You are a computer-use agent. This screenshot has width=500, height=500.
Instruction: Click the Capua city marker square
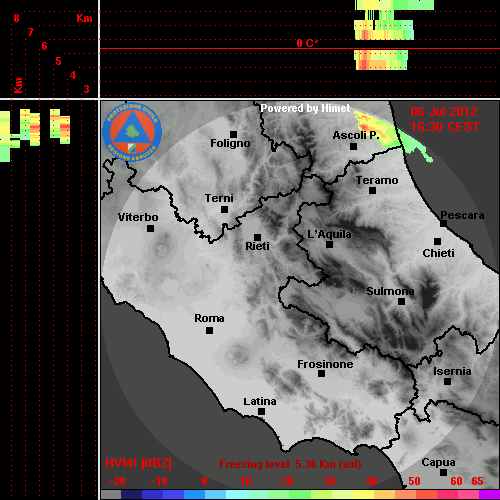[x=443, y=472]
